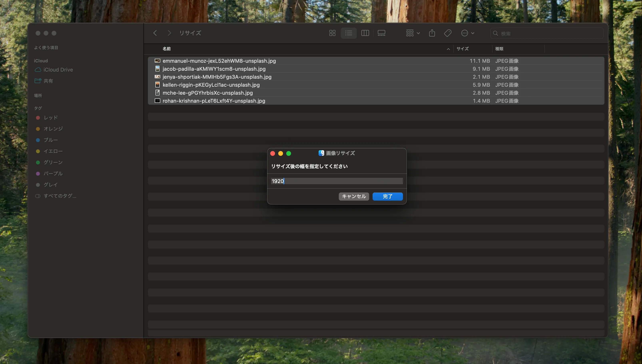This screenshot has width=642, height=364.
Task: Confirm the resize with 完了 button
Action: 387,197
